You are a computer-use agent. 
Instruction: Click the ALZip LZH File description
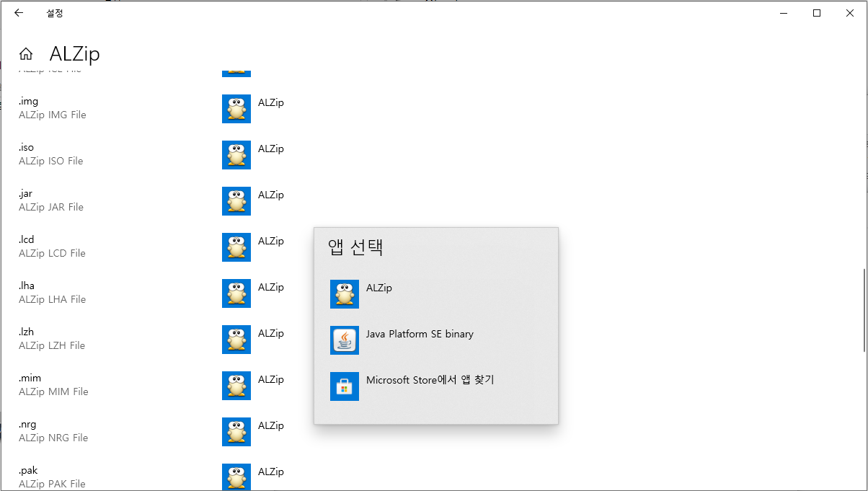(52, 345)
